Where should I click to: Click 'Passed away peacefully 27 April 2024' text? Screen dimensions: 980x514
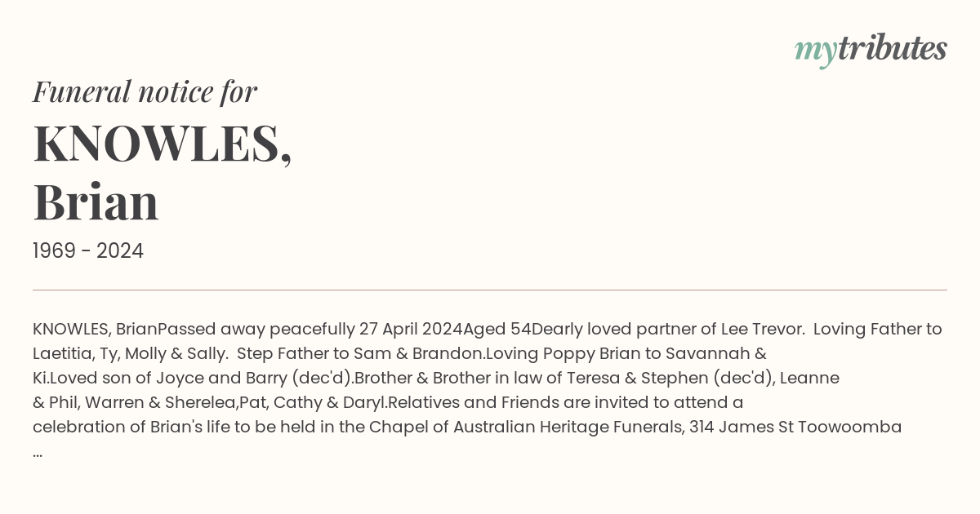pos(310,330)
